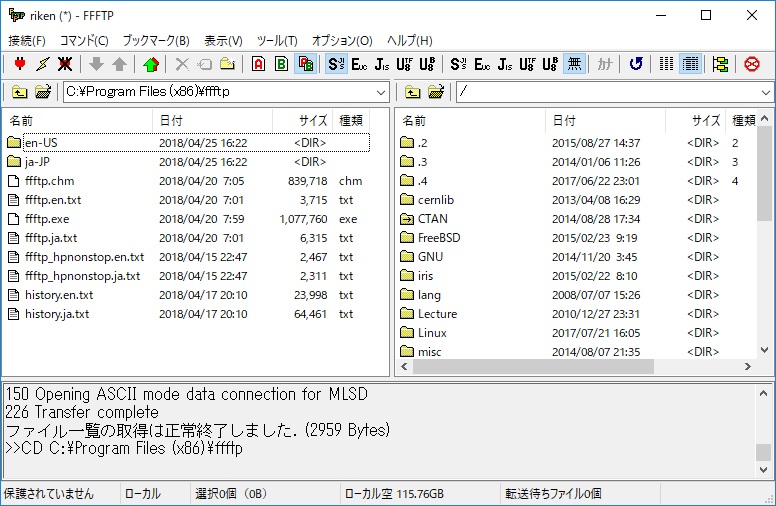Click the blue Refresh arrow icon
Image resolution: width=776 pixels, height=506 pixels.
[635, 64]
